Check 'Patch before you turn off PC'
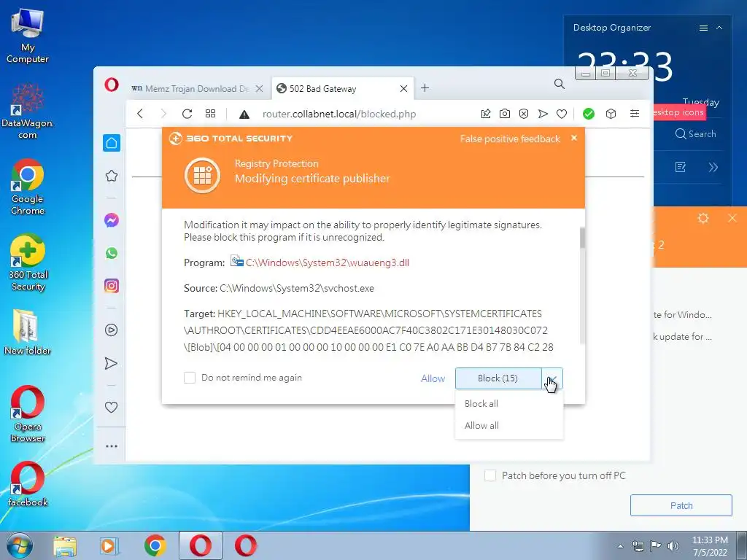Screen dimensions: 747x560 coord(489,475)
